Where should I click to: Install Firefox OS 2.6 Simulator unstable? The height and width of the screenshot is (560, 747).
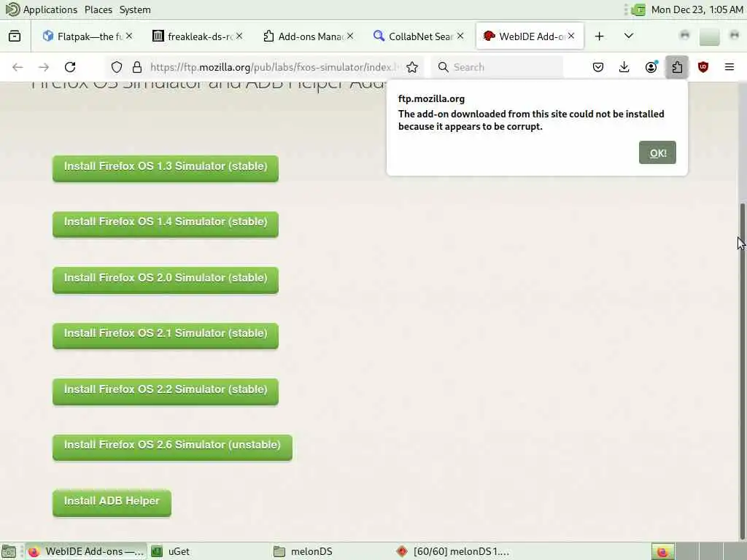(172, 447)
